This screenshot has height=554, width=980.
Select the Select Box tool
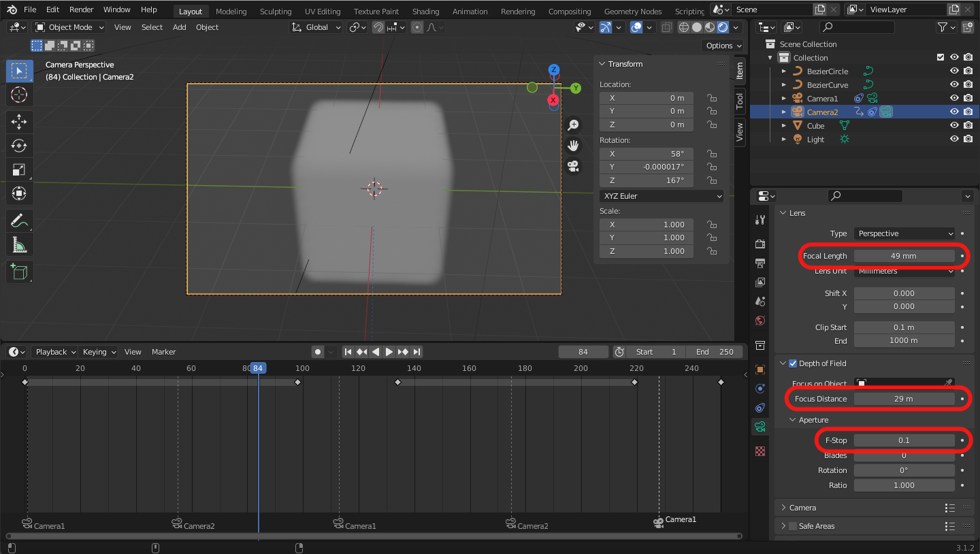click(19, 71)
